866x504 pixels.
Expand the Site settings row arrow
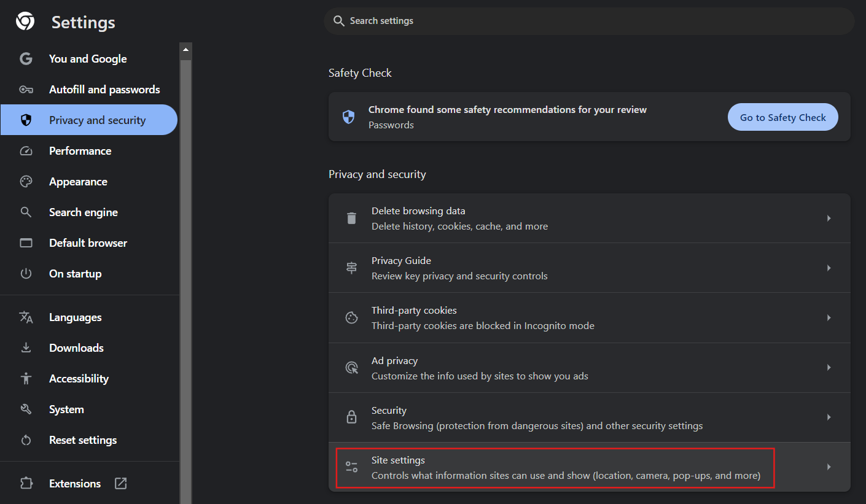(x=829, y=467)
